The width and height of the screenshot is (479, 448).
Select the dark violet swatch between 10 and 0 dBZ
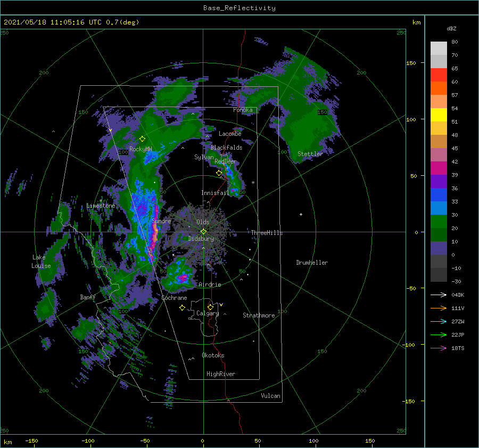(439, 248)
